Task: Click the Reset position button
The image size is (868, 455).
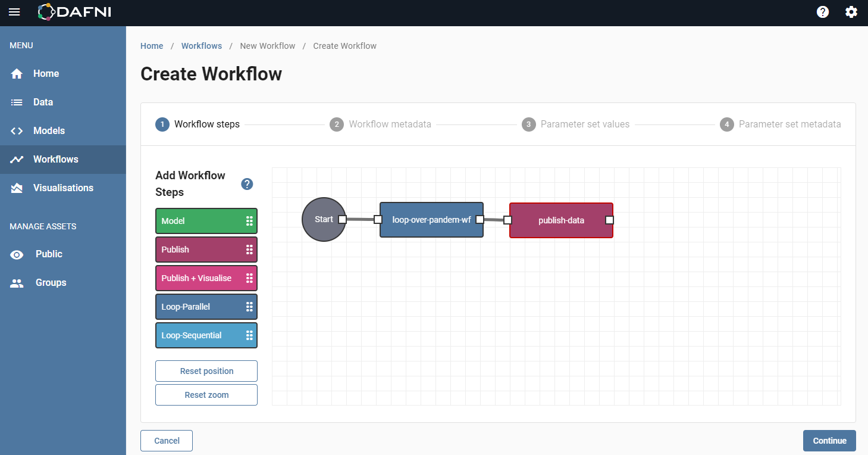Action: [x=206, y=371]
